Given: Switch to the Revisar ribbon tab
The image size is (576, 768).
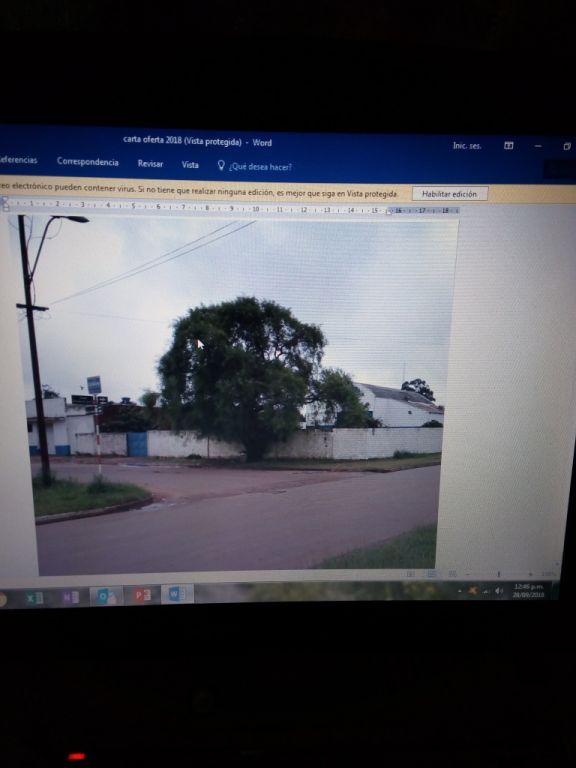Looking at the screenshot, I should (150, 164).
